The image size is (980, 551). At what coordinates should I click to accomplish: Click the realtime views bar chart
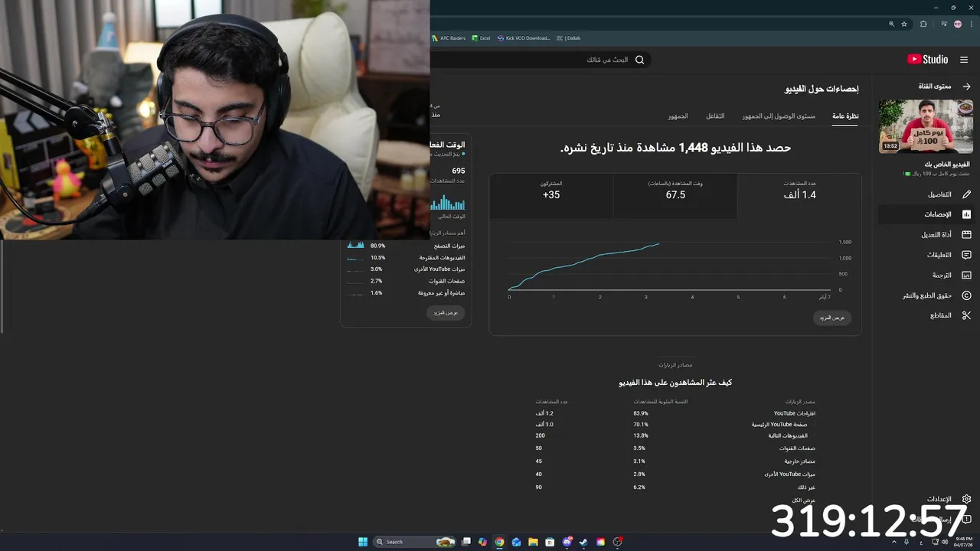(448, 202)
